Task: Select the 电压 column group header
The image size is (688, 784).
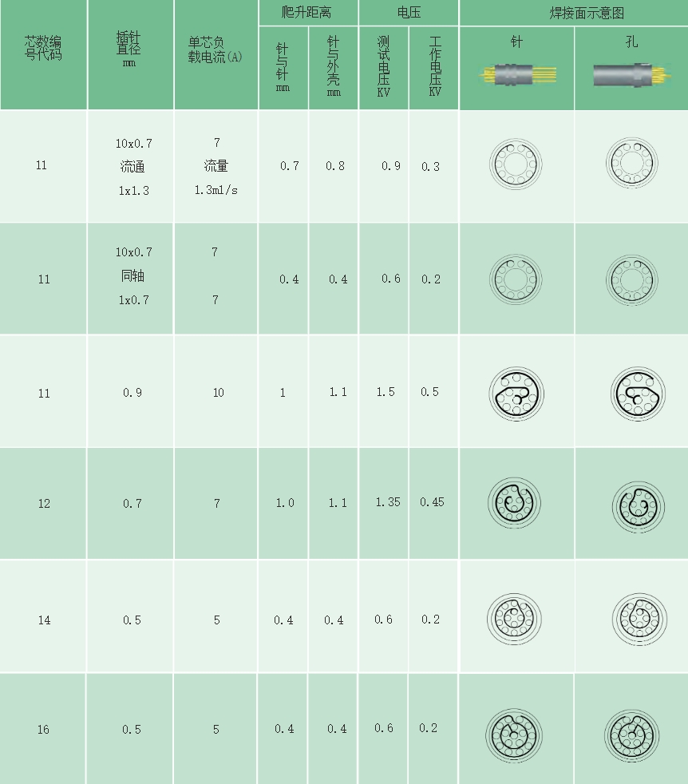Action: [409, 13]
